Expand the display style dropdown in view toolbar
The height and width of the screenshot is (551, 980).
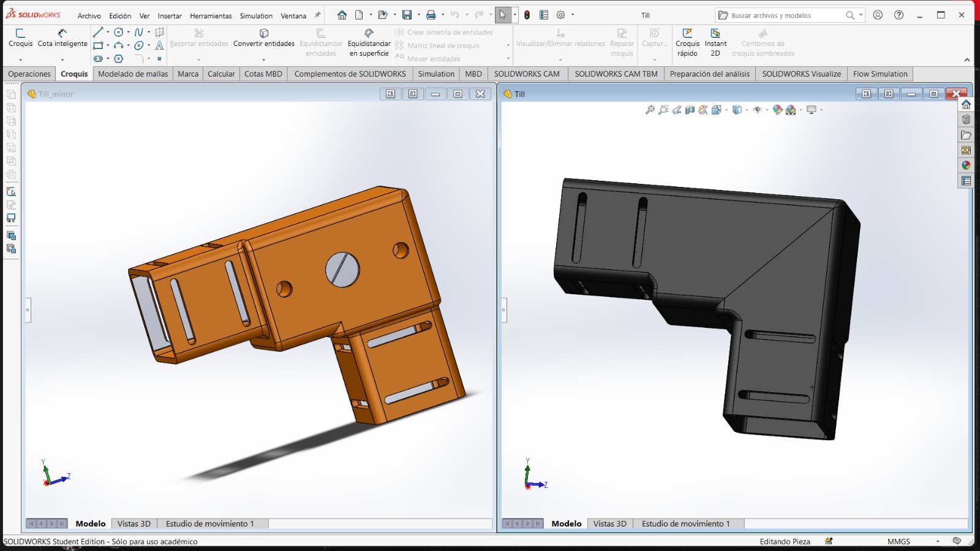pos(747,110)
